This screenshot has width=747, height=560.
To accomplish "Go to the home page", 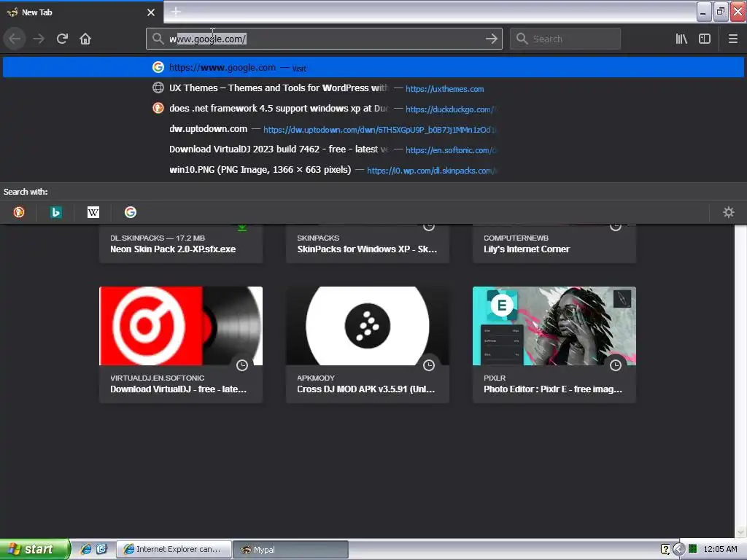I will point(85,39).
